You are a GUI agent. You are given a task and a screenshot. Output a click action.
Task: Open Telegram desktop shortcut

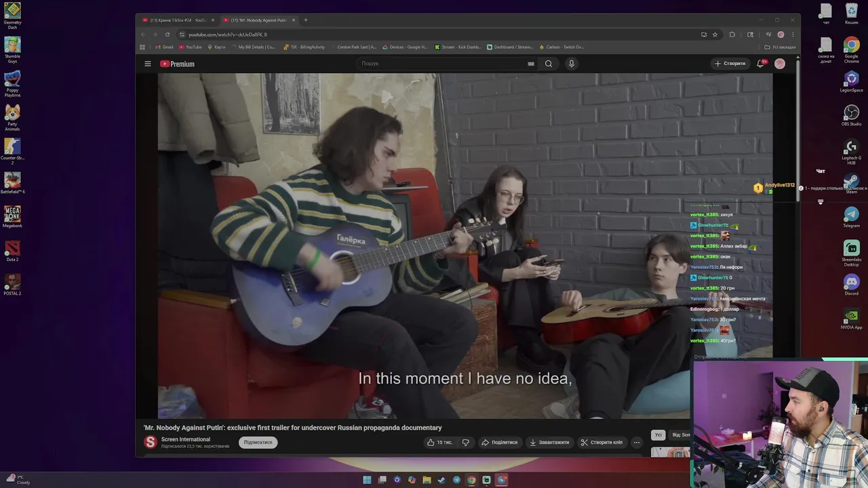tap(851, 217)
